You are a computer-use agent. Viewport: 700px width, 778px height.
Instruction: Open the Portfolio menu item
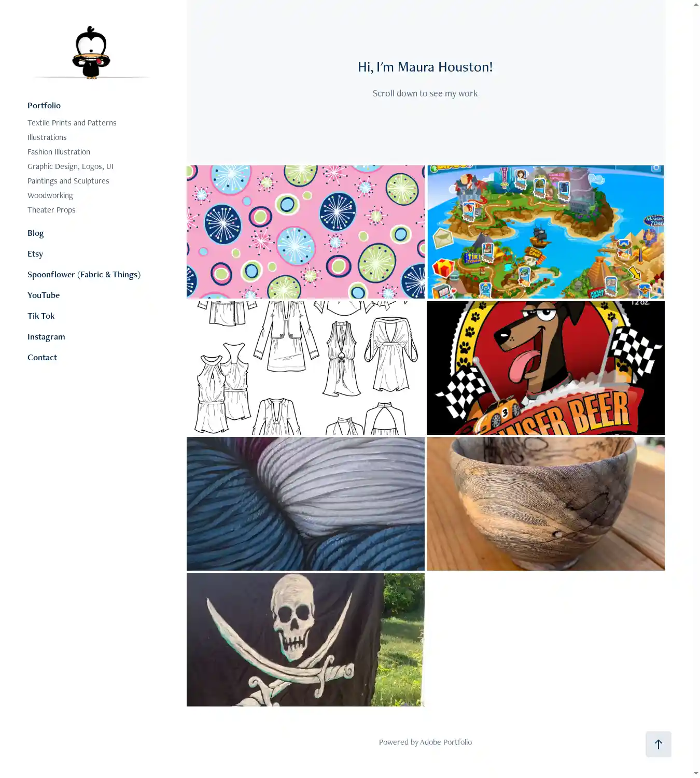click(x=44, y=105)
